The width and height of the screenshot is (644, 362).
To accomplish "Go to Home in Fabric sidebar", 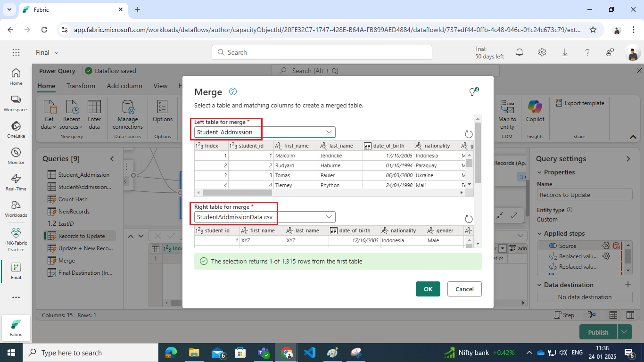I will 16,77.
